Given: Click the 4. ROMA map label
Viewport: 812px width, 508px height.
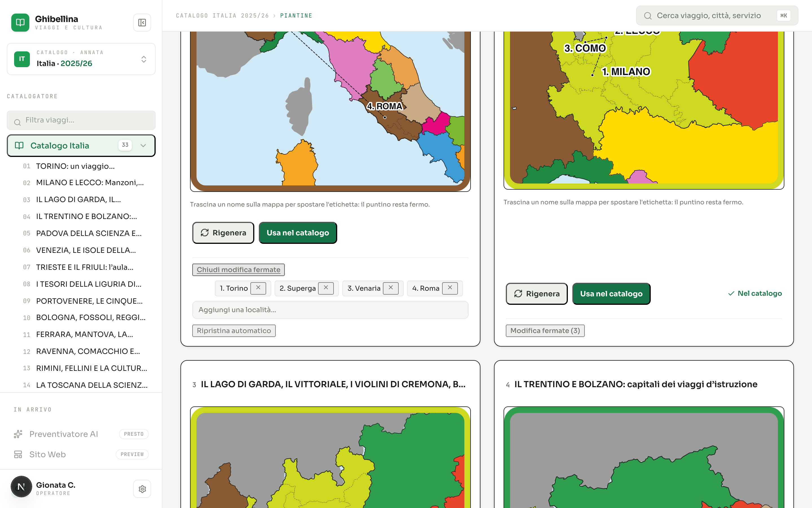Looking at the screenshot, I should coord(385,106).
